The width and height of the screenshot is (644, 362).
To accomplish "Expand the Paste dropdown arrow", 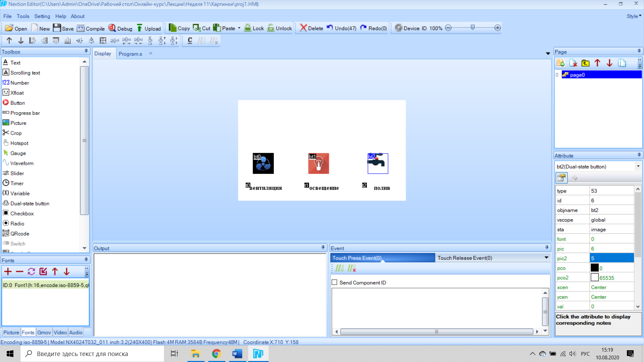I will [239, 28].
